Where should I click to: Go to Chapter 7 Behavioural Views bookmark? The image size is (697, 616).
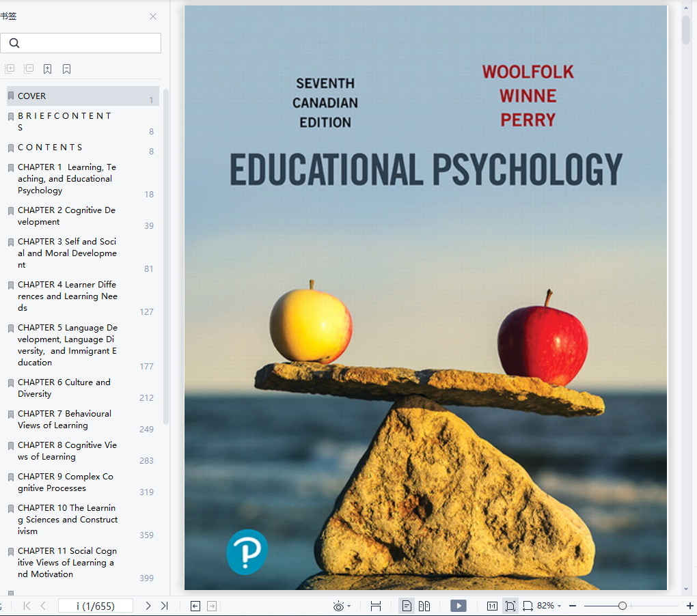(83, 419)
